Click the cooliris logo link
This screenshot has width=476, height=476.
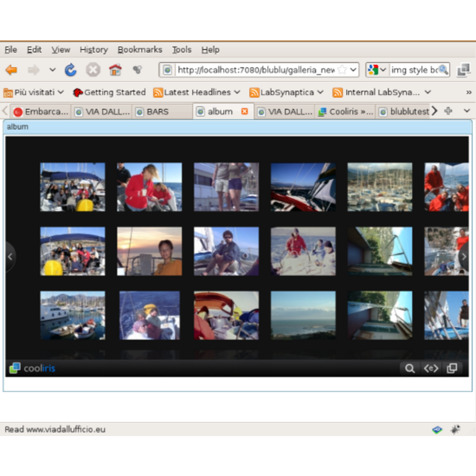click(32, 368)
